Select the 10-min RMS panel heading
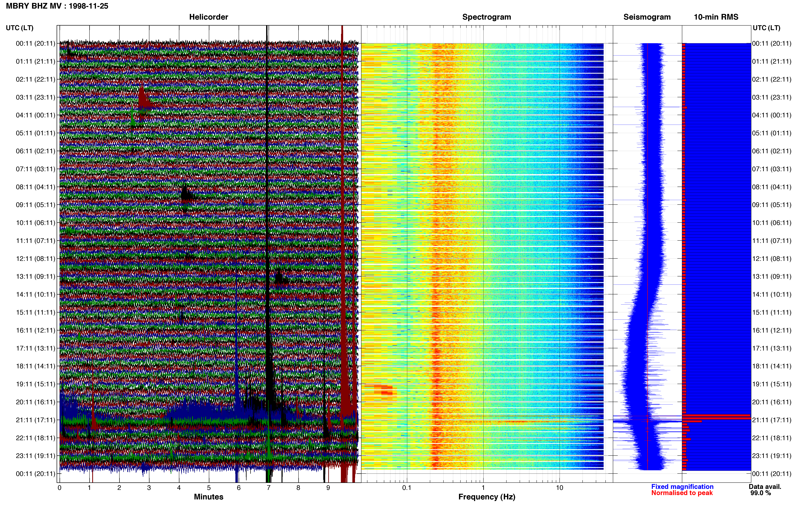This screenshot has width=812, height=508. tap(716, 17)
